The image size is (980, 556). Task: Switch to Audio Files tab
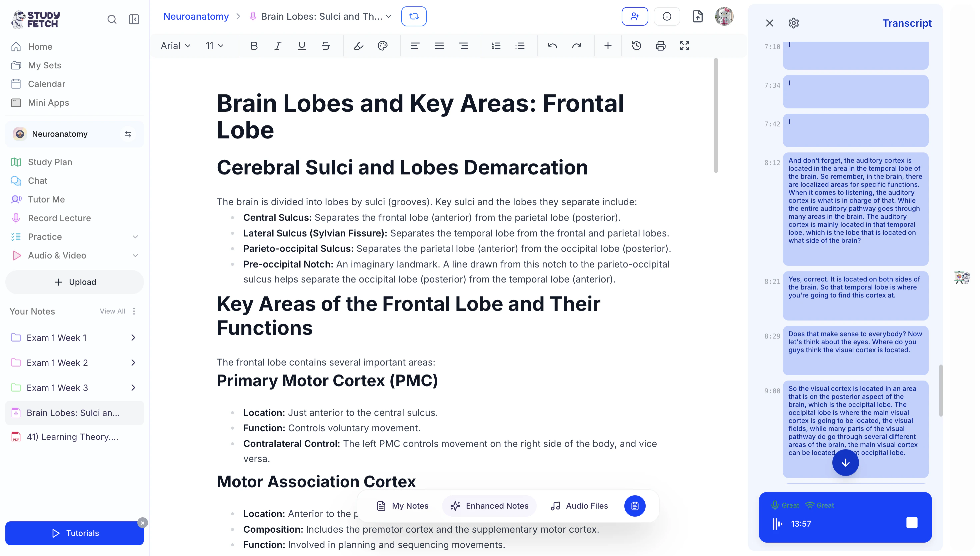(x=579, y=506)
